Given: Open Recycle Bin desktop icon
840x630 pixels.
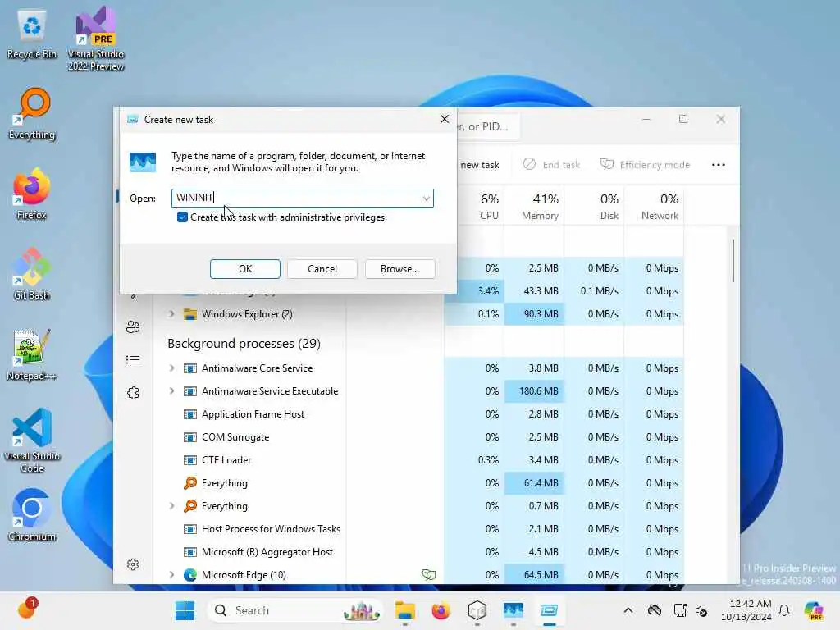Looking at the screenshot, I should click(32, 34).
